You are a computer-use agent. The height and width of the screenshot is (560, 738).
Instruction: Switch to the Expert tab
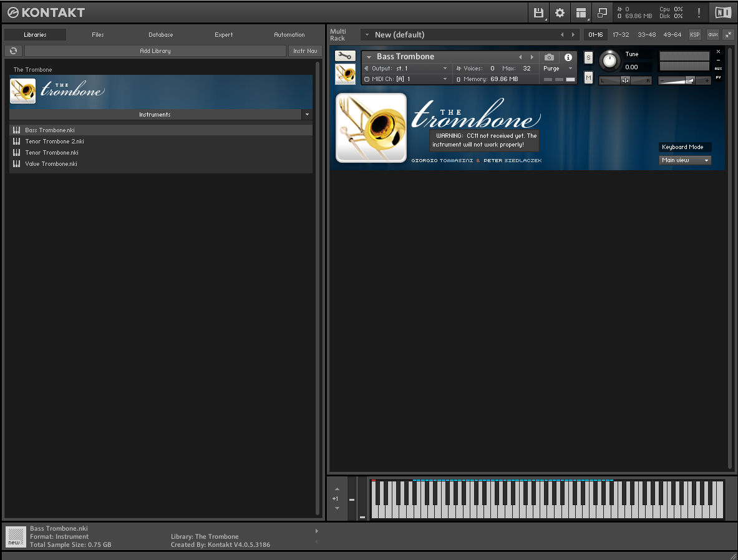coord(223,35)
